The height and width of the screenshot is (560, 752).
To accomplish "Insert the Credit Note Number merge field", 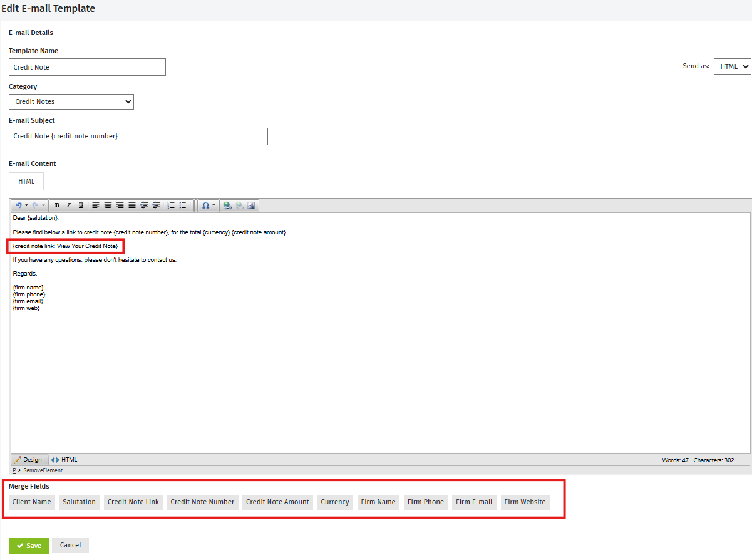I will point(202,502).
